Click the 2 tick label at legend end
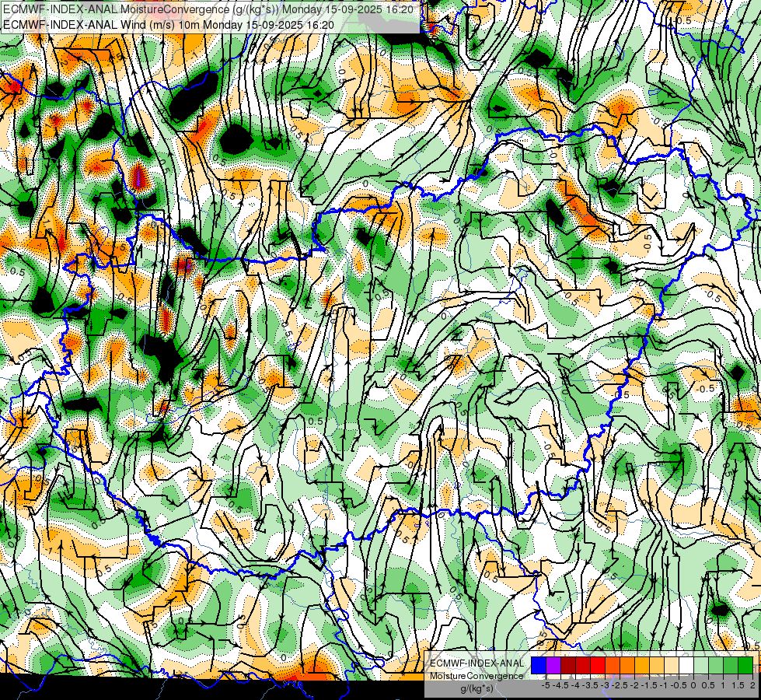 tap(752, 685)
